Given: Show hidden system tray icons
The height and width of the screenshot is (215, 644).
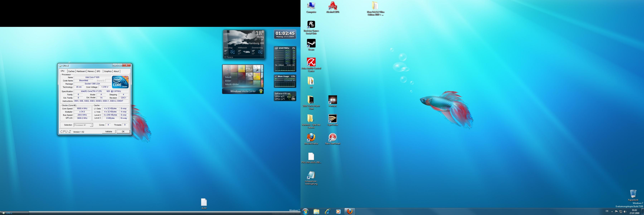Looking at the screenshot, I should pyautogui.click(x=612, y=211).
